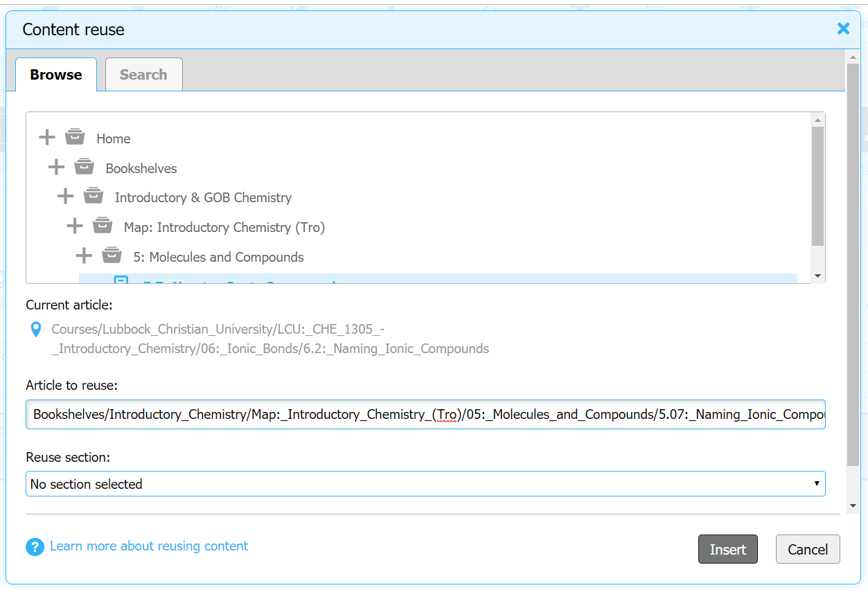This screenshot has width=868, height=592.
Task: Click the Bookshelves folder icon
Action: tap(84, 167)
